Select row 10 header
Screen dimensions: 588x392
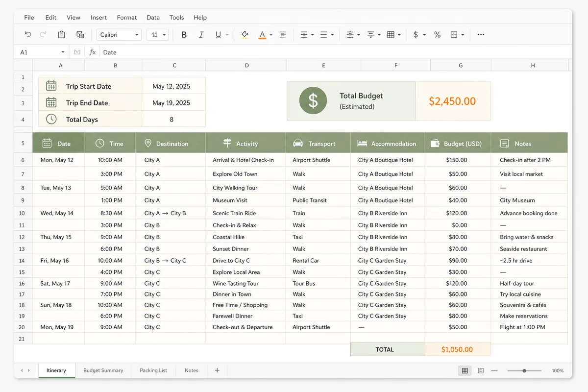point(23,213)
